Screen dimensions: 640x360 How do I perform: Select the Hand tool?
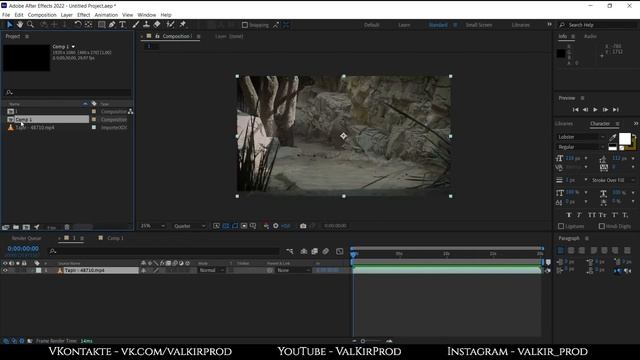pyautogui.click(x=20, y=25)
